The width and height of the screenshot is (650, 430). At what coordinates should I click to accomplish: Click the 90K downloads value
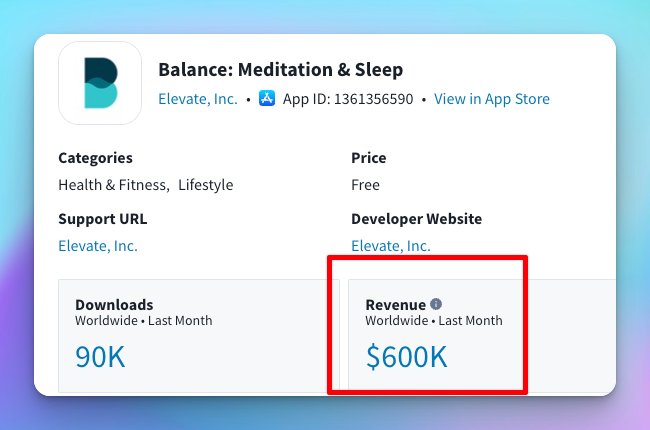pos(101,356)
